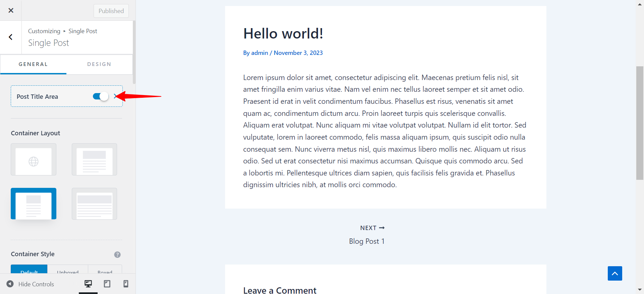Image resolution: width=644 pixels, height=294 pixels.
Task: Switch to the Design tab
Action: pos(99,64)
